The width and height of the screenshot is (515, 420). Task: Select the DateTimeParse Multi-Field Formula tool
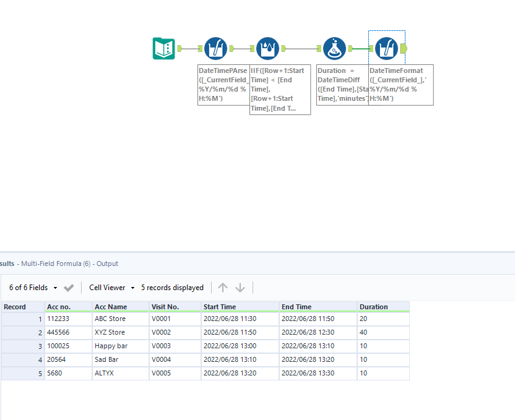pos(215,48)
